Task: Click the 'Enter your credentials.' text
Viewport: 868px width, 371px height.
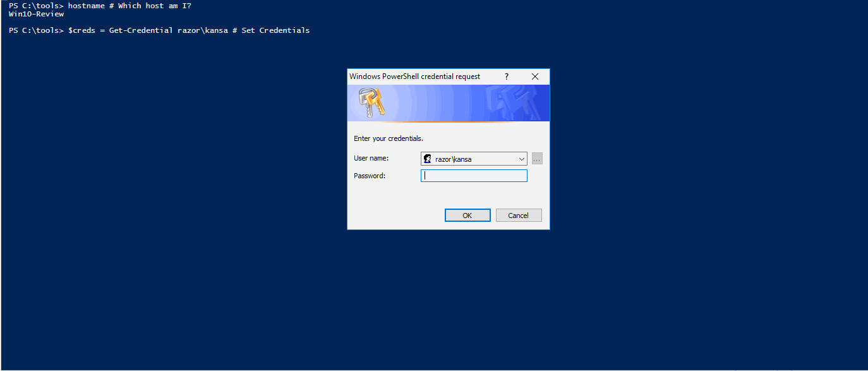Action: (389, 138)
